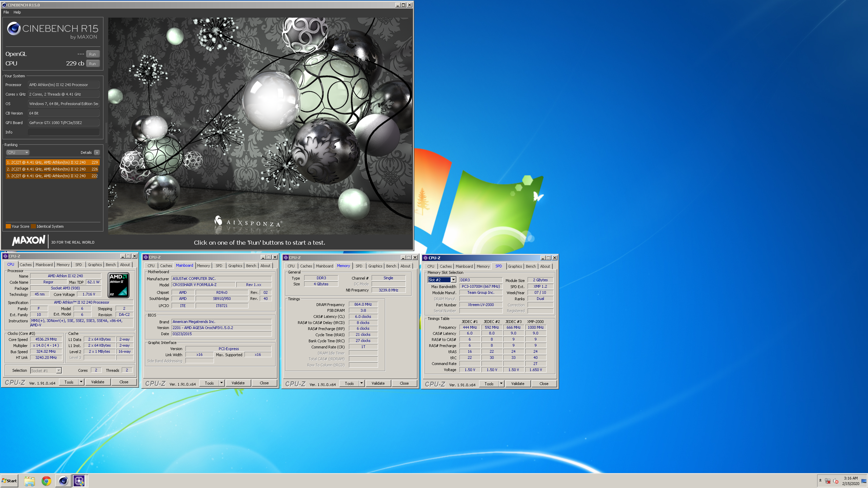Open Memory tab in SPD CPU-Z window
Viewport: 868px width, 488px height.
[483, 266]
